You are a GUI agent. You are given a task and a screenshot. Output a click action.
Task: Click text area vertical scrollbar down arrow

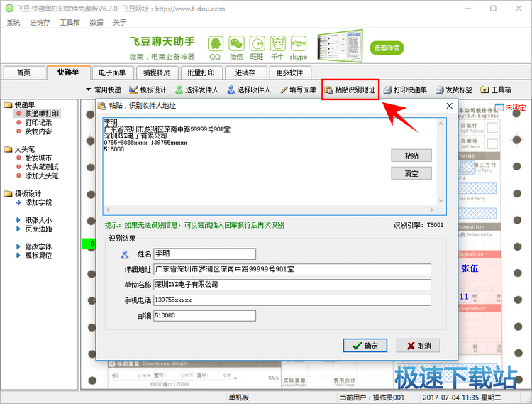point(440,201)
